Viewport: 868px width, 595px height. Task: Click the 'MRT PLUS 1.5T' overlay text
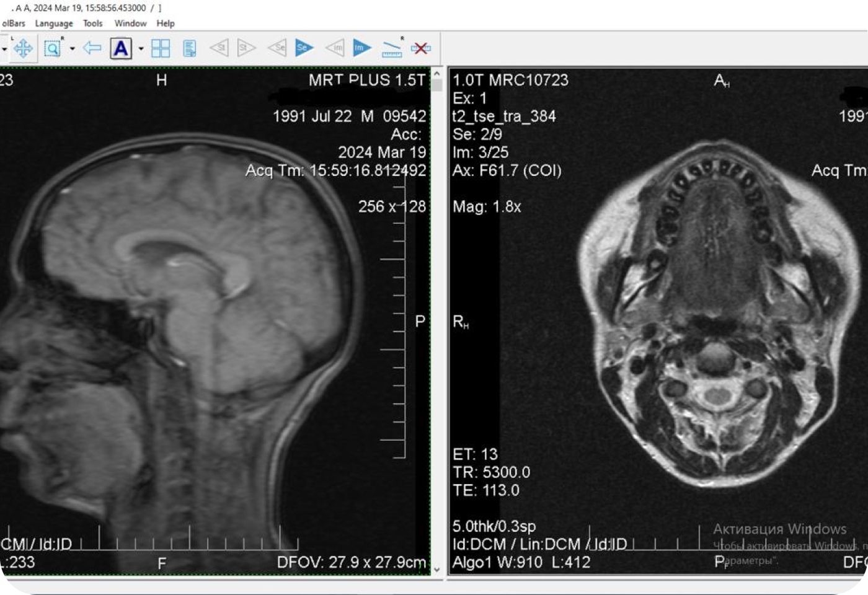[x=367, y=80]
